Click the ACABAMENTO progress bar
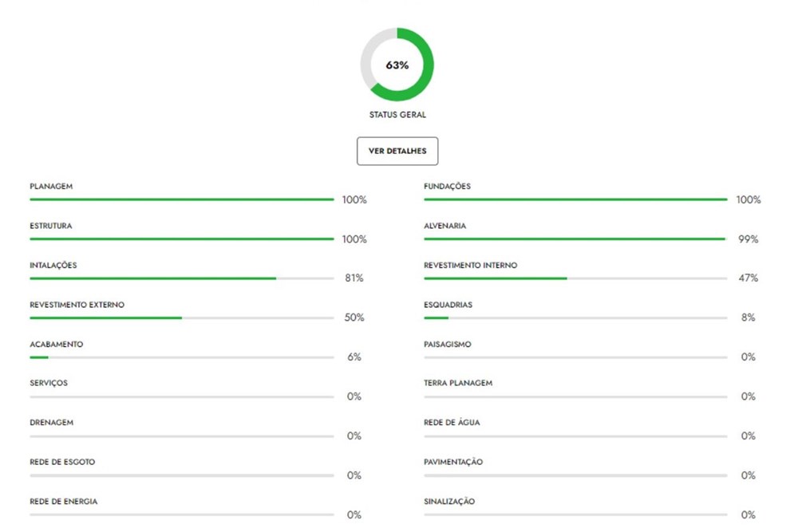The image size is (798, 532). coord(181,357)
